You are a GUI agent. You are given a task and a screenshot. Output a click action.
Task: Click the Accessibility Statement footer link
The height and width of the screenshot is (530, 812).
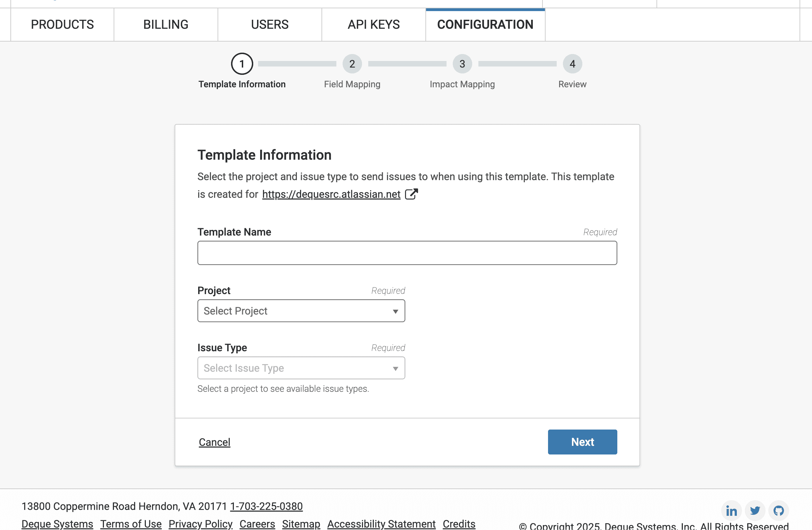[381, 524]
